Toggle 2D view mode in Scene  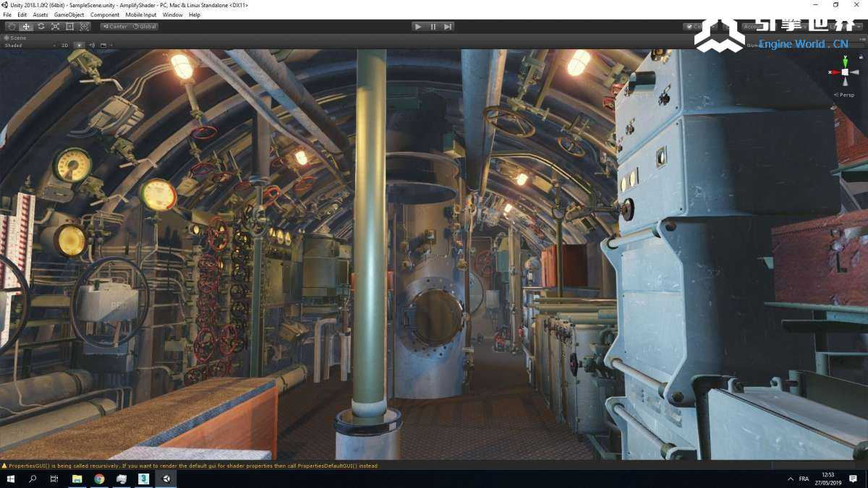[64, 46]
